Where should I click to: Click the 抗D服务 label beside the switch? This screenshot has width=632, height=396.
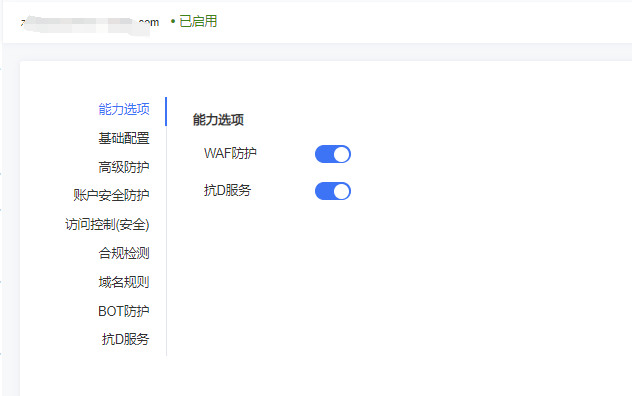[x=227, y=190]
